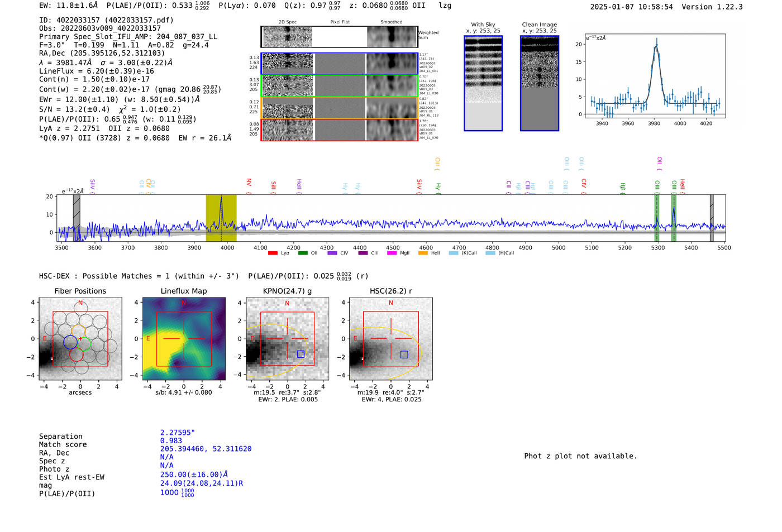Click the EW: 11.8±1.6Å header text

(69, 5)
